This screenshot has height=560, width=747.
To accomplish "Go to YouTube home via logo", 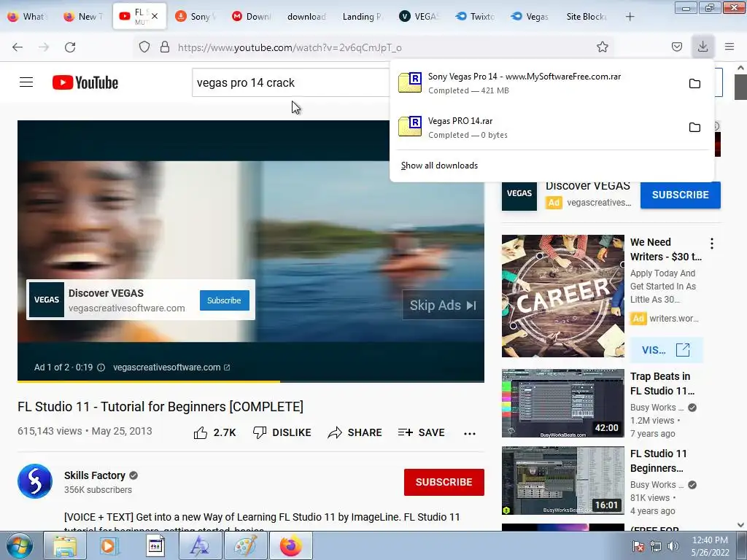I will pyautogui.click(x=85, y=83).
